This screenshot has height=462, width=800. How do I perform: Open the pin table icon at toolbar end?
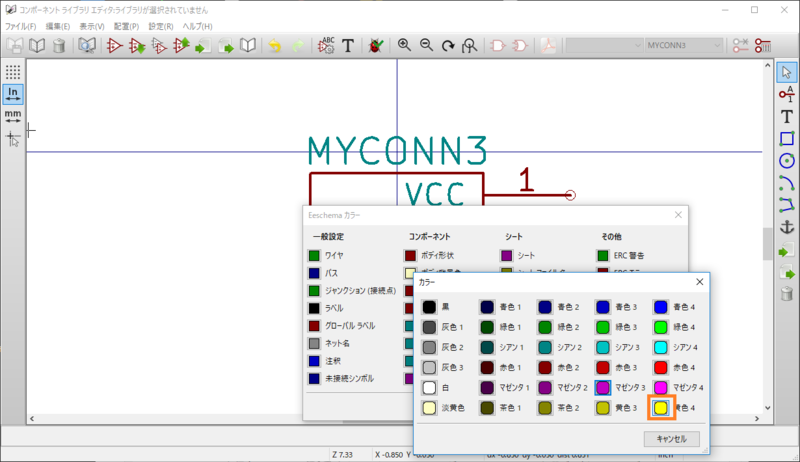pyautogui.click(x=763, y=45)
